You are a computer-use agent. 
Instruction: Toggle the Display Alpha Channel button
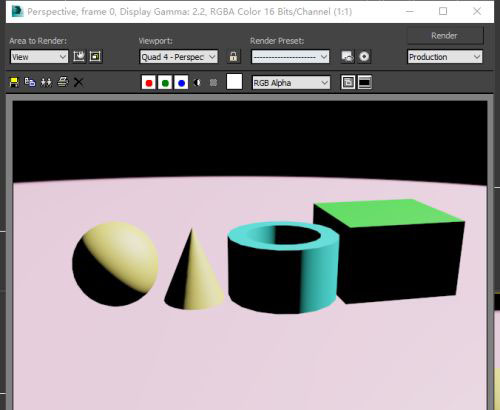click(x=197, y=82)
